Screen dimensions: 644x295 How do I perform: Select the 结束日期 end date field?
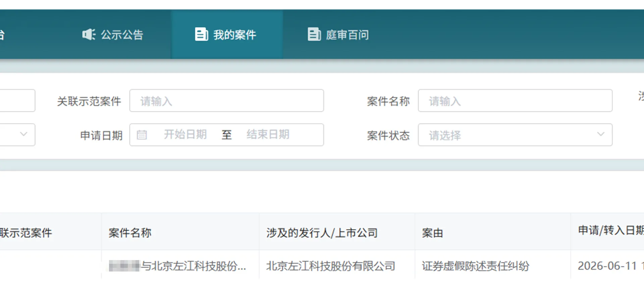pos(268,135)
